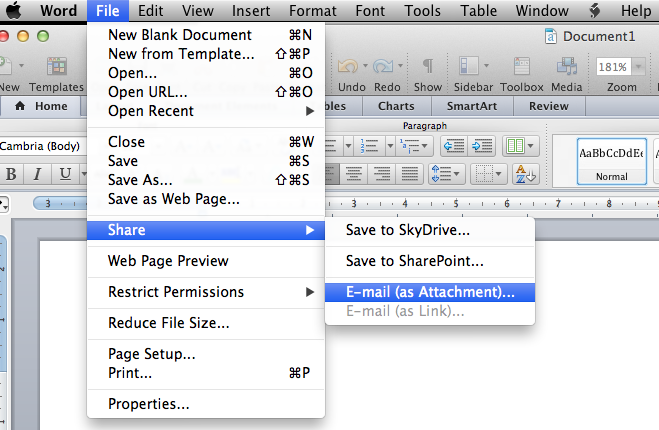Click the Columns icon
Viewport: 659px width, 430px height.
[x=515, y=146]
